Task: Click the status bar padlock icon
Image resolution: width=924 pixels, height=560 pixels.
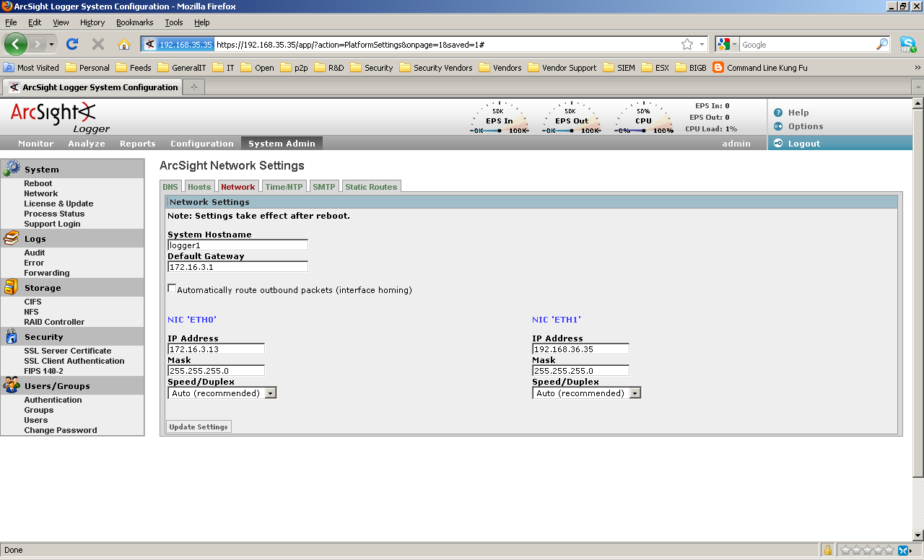Action: [x=828, y=550]
